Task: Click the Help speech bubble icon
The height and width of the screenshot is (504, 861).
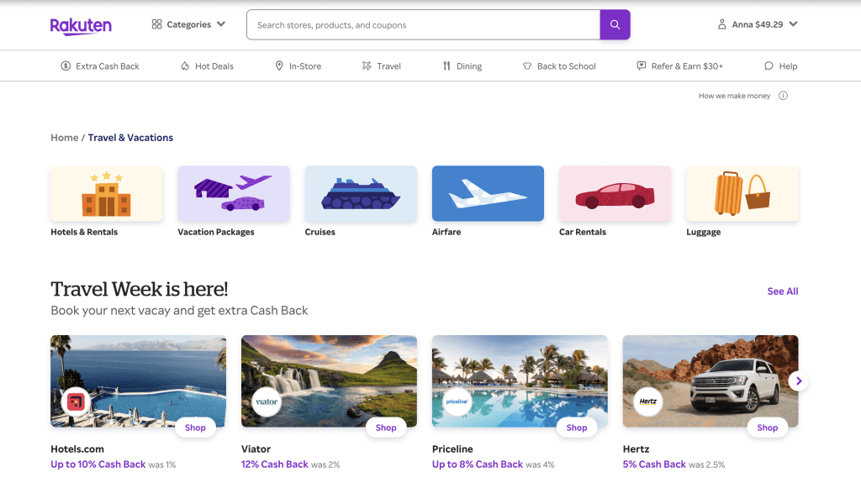Action: point(769,66)
